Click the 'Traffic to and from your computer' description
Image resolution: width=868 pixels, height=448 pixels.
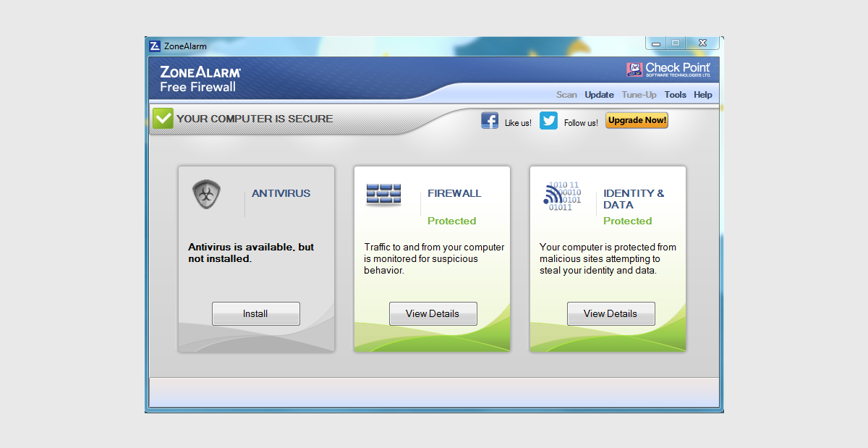(434, 258)
